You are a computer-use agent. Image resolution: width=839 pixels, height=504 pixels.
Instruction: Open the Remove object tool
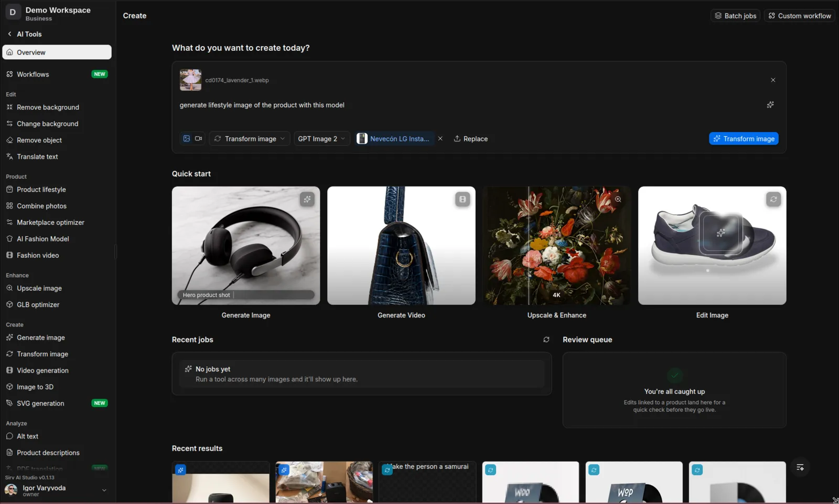57,140
